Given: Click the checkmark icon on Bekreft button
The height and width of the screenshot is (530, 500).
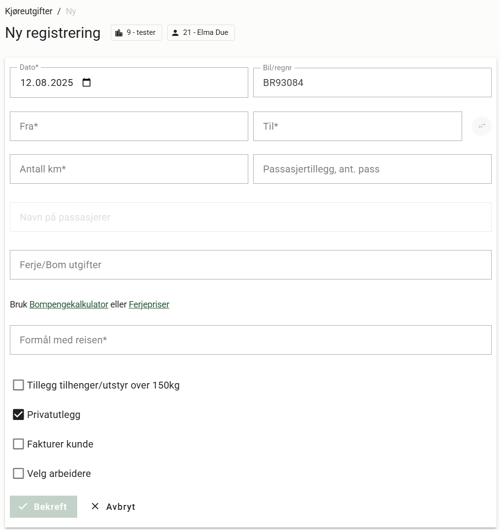Looking at the screenshot, I should (x=23, y=506).
